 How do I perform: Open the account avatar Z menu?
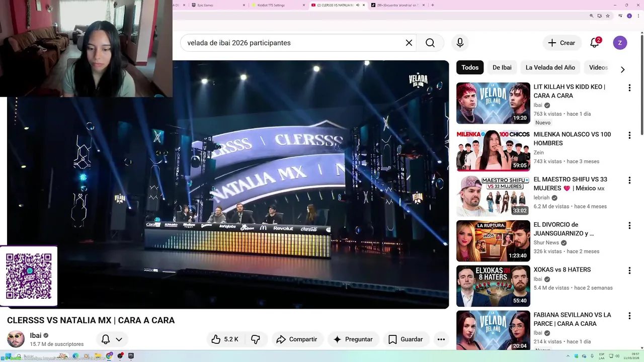(x=620, y=43)
